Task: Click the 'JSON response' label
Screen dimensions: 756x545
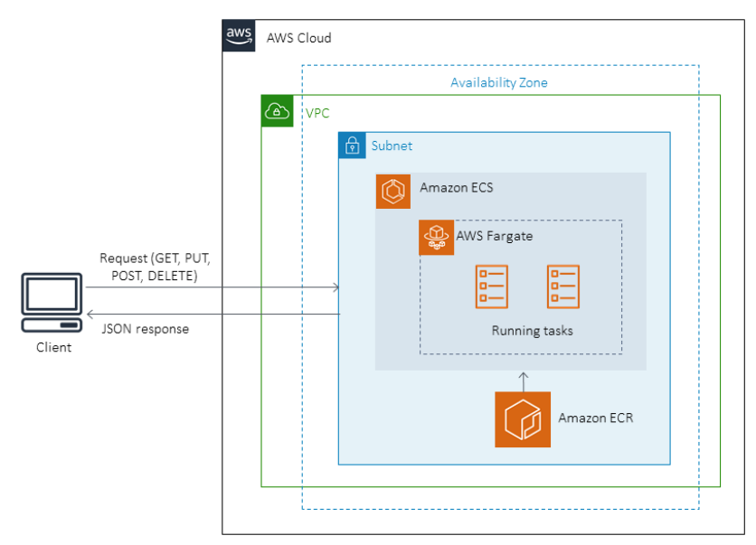Action: click(x=145, y=329)
